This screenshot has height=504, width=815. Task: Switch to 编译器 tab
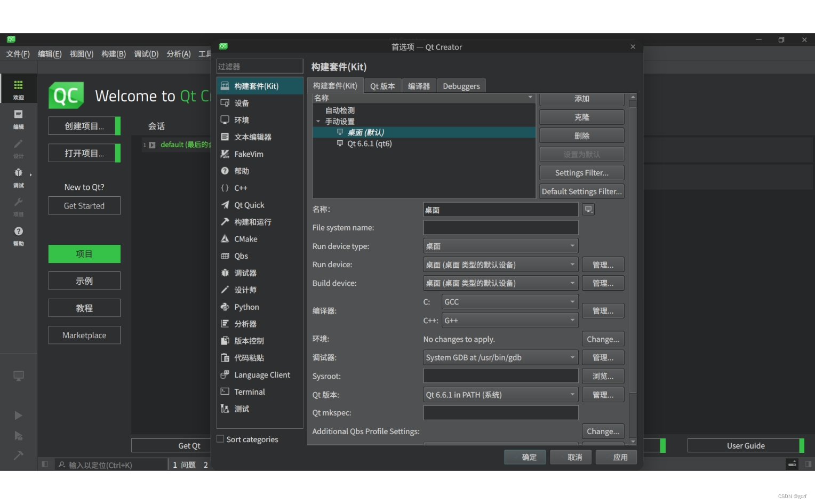coord(419,86)
